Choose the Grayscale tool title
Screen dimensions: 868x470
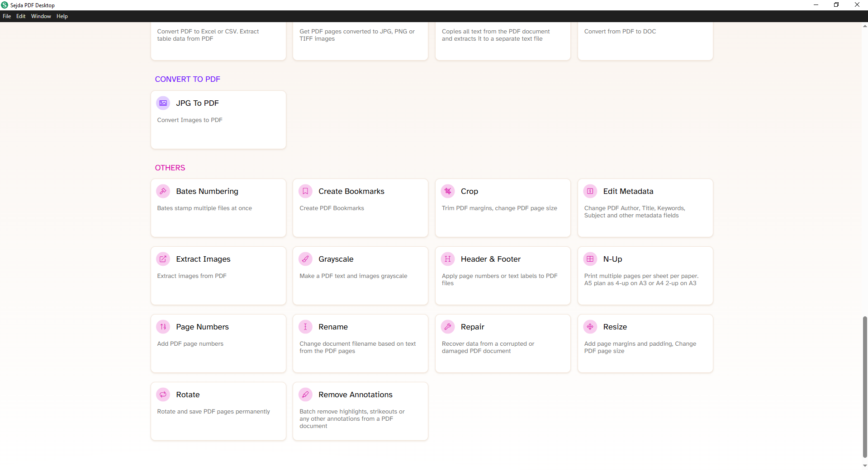tap(336, 259)
